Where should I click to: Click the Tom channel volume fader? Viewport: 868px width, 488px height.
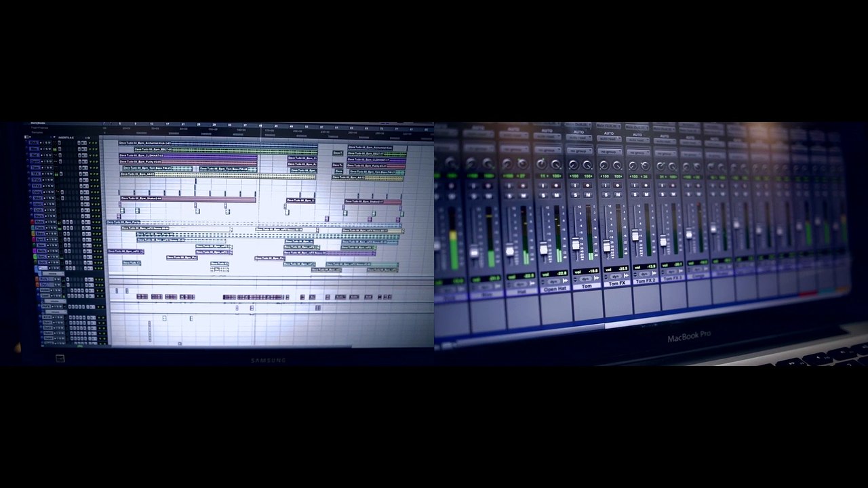point(576,243)
